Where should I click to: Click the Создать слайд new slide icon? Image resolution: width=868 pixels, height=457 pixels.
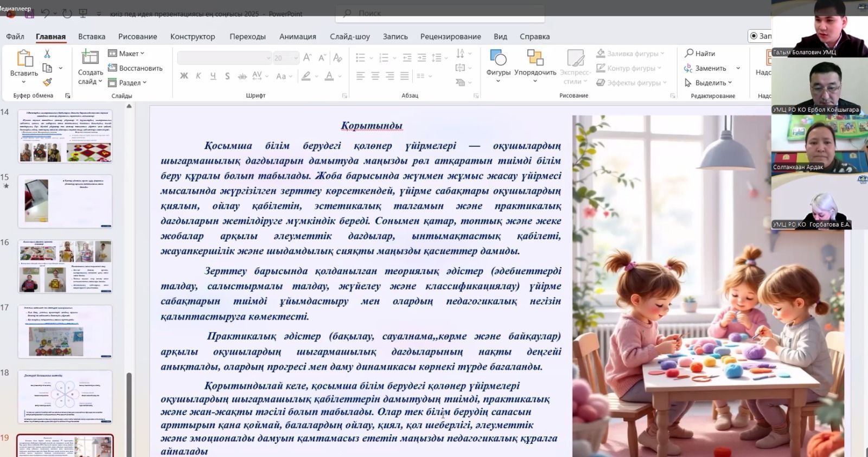[90, 57]
